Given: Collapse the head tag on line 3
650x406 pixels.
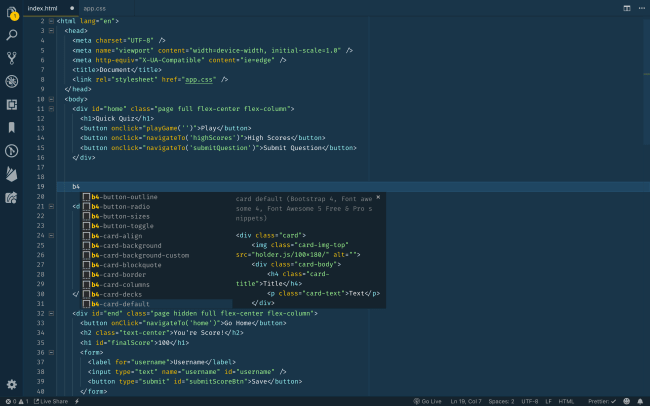Looking at the screenshot, I should [52, 30].
